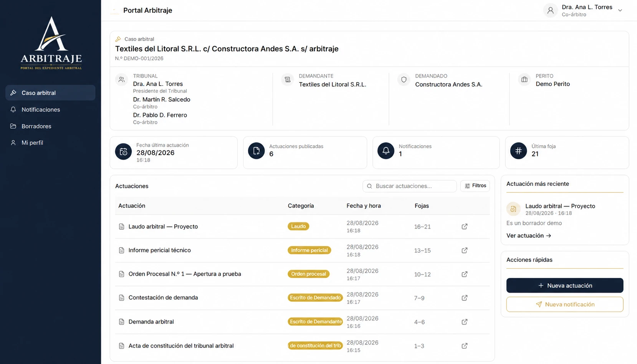Click document icon beside Orden Procesal N.º 1
Image resolution: width=637 pixels, height=364 pixels.
click(x=121, y=274)
